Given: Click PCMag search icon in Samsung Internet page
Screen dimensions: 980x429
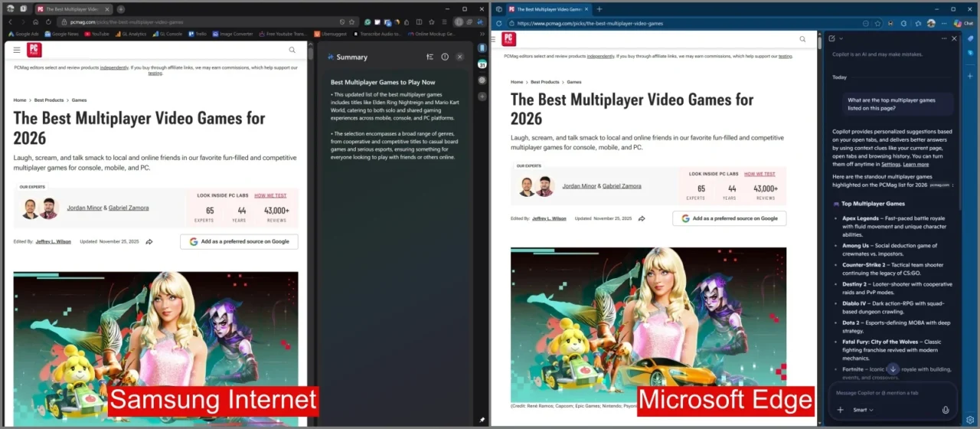Looking at the screenshot, I should (x=292, y=50).
